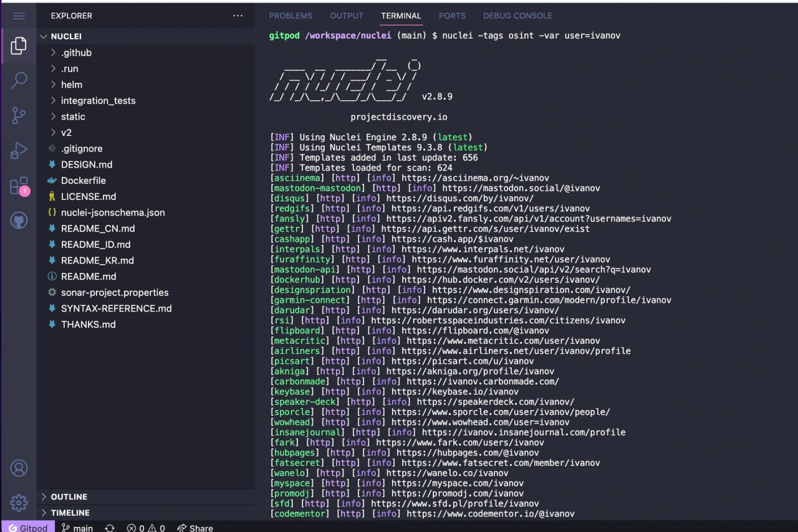Open the Accounts icon
This screenshot has height=532, width=798.
click(19, 468)
